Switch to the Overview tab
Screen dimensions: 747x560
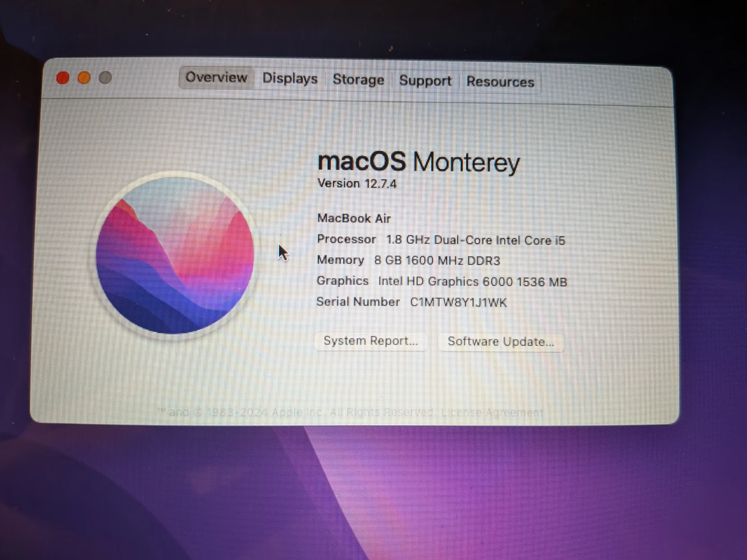(216, 77)
